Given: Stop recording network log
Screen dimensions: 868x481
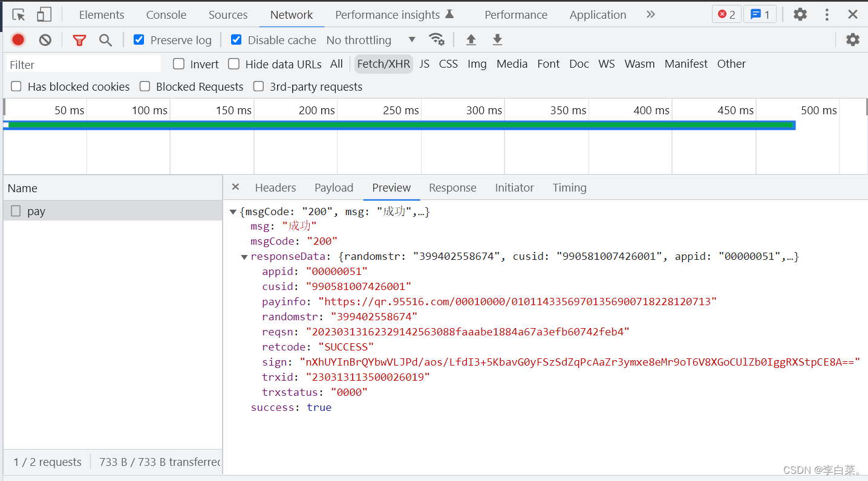Looking at the screenshot, I should pyautogui.click(x=18, y=39).
